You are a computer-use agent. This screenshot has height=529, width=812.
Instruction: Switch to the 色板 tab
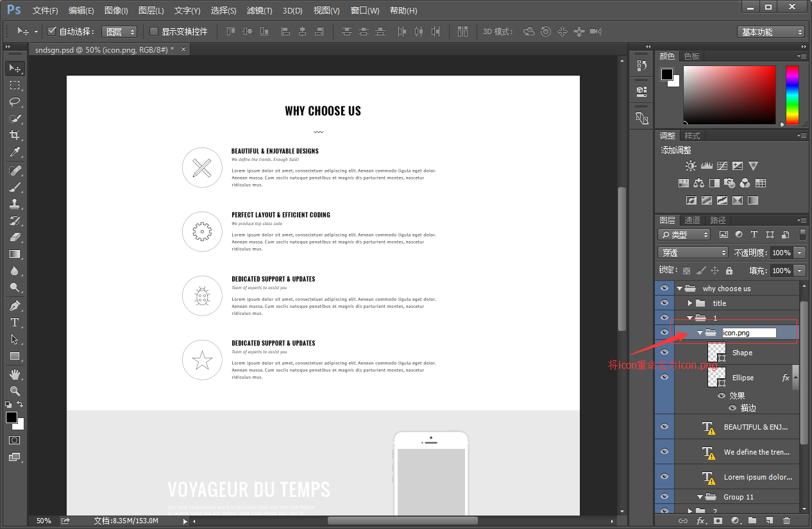coord(692,56)
